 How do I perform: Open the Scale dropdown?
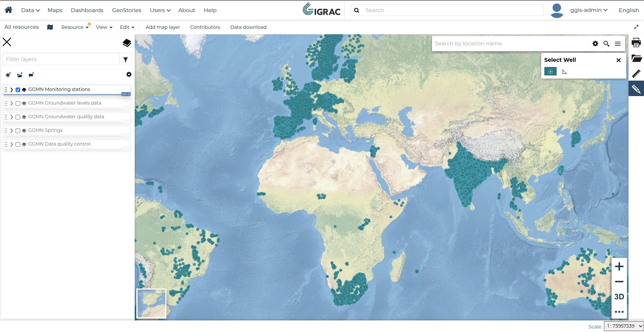(x=624, y=326)
